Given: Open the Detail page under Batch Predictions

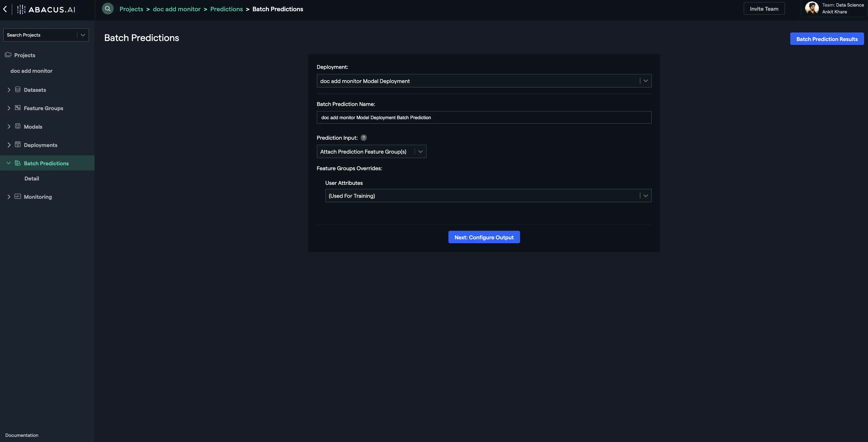Looking at the screenshot, I should coord(32,179).
